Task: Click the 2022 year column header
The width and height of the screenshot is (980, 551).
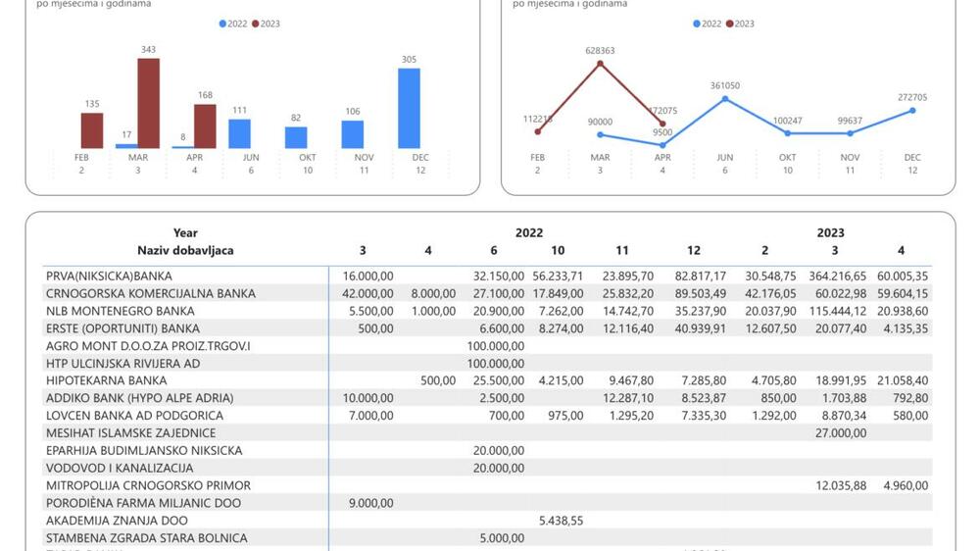Action: pyautogui.click(x=529, y=232)
